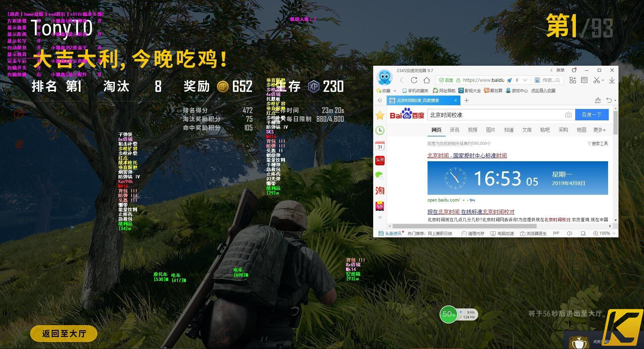Image resolution: width=644 pixels, height=349 pixels.
Task: Switch to Baidu 视频 tab
Action: 473,130
